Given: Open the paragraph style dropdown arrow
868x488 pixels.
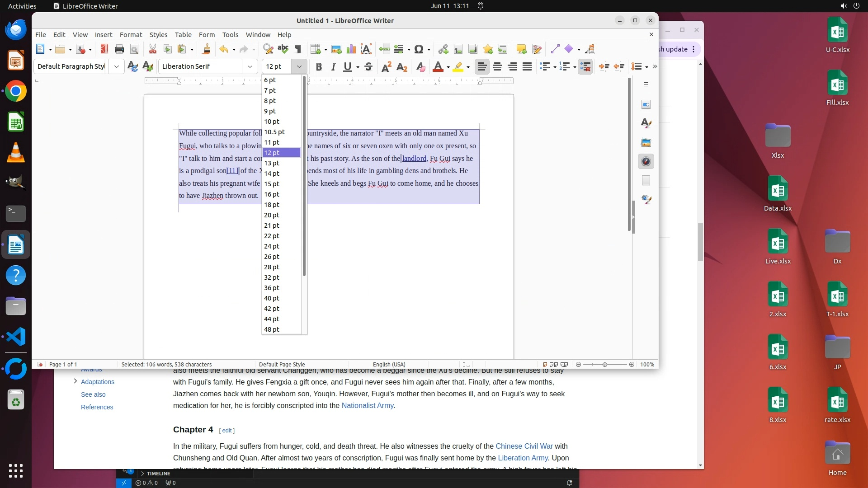Looking at the screenshot, I should click(x=116, y=66).
